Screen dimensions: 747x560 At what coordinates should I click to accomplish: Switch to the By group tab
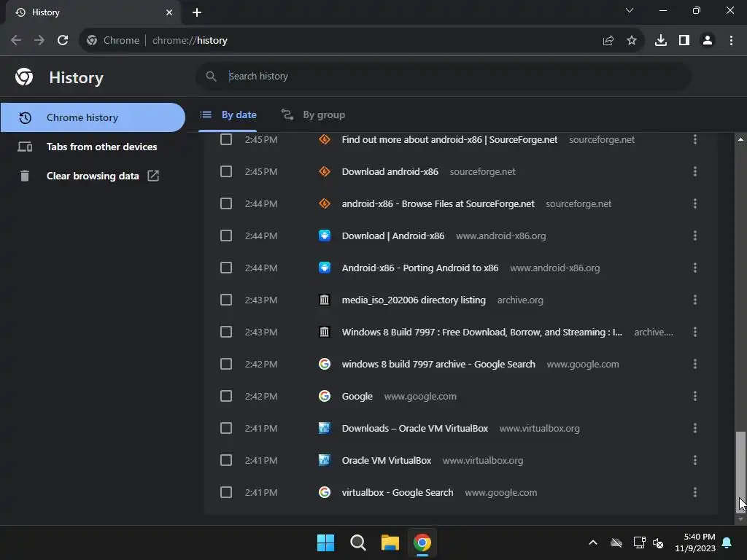pyautogui.click(x=313, y=114)
